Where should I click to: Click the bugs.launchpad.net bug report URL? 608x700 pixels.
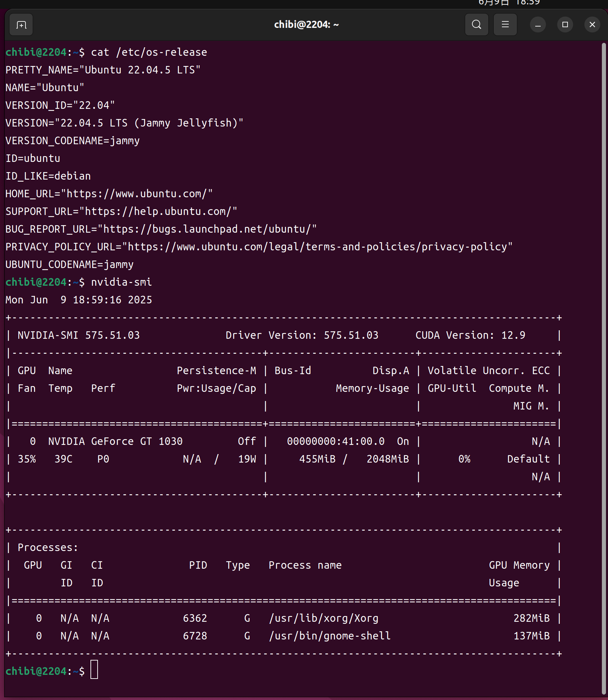click(x=207, y=229)
